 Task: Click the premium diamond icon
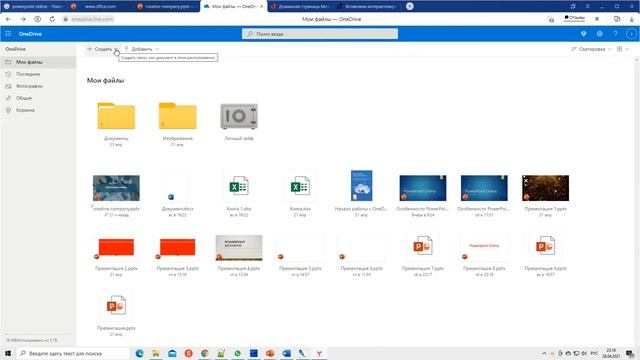coord(583,34)
